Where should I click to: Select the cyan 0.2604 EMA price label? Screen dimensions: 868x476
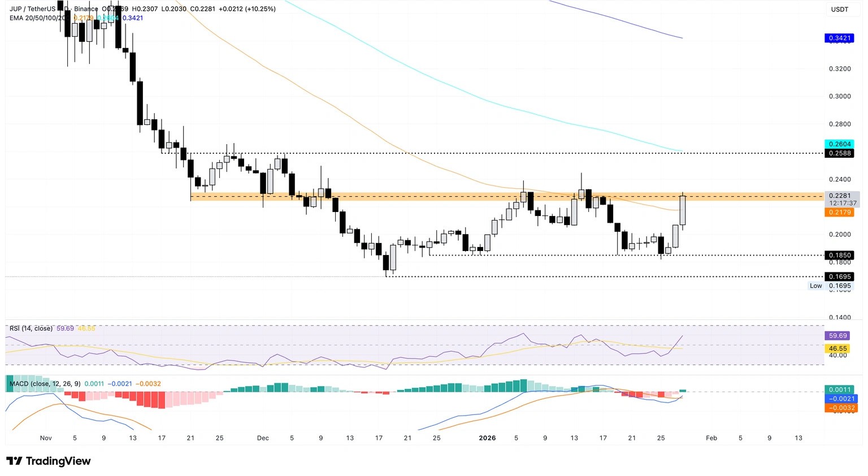pos(839,144)
